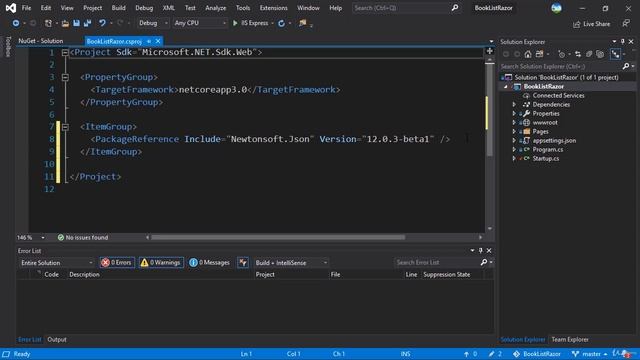Collapse the ItemGroup element outline
The height and width of the screenshot is (360, 640).
(65, 127)
